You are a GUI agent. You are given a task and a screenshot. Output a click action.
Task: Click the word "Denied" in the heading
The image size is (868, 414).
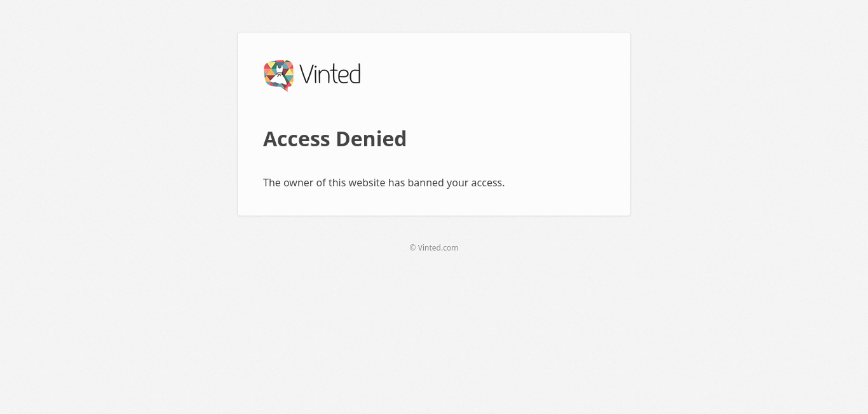371,139
